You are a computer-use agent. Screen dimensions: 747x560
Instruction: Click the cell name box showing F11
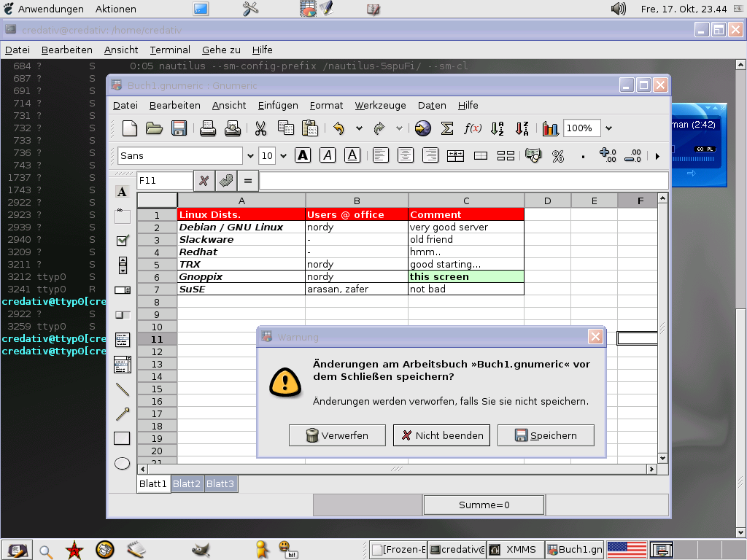coord(164,180)
